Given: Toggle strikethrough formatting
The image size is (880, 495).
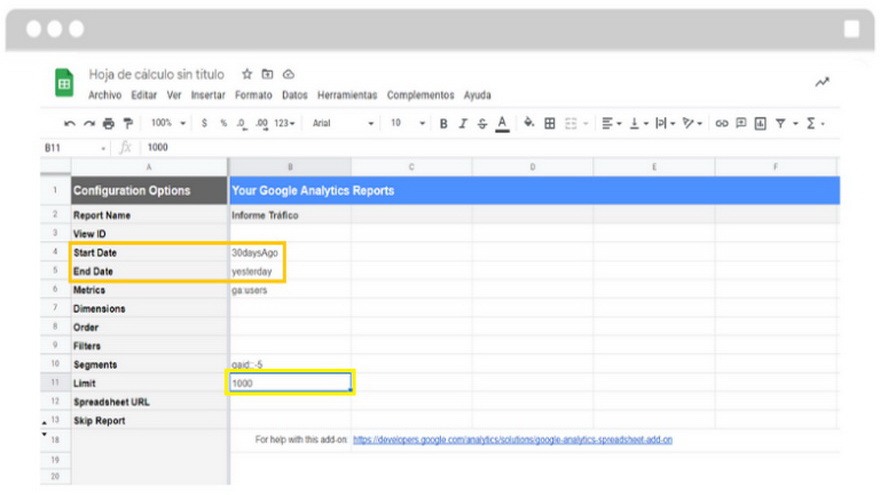Looking at the screenshot, I should (482, 123).
